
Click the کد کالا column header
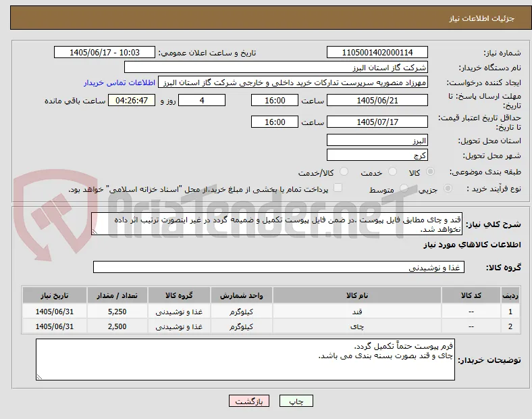click(x=471, y=295)
